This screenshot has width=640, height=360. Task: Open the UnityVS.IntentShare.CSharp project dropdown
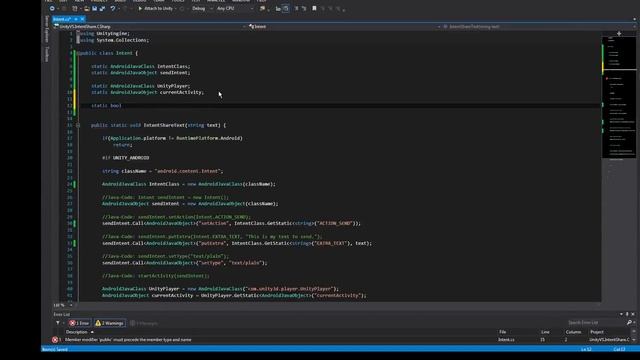pos(149,26)
